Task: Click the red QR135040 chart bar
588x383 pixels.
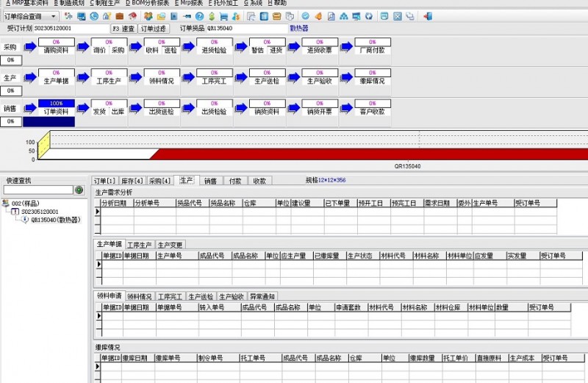Action: coord(370,154)
